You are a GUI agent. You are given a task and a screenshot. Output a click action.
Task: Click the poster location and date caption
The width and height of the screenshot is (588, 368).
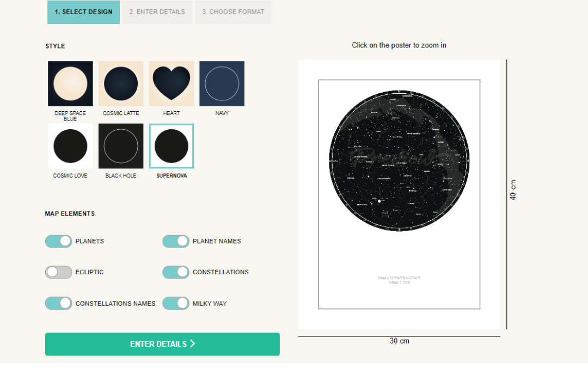[399, 280]
